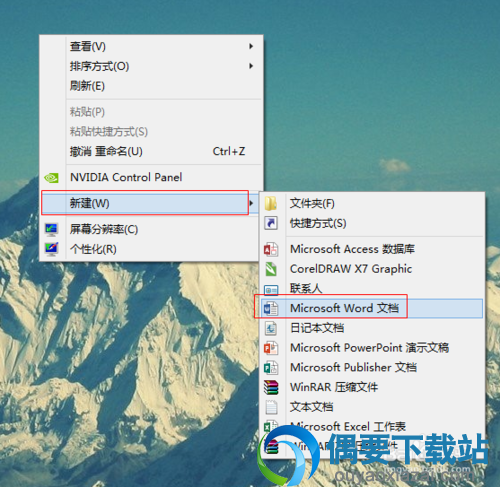Click the Microsoft Excel worksheet icon

click(x=271, y=426)
